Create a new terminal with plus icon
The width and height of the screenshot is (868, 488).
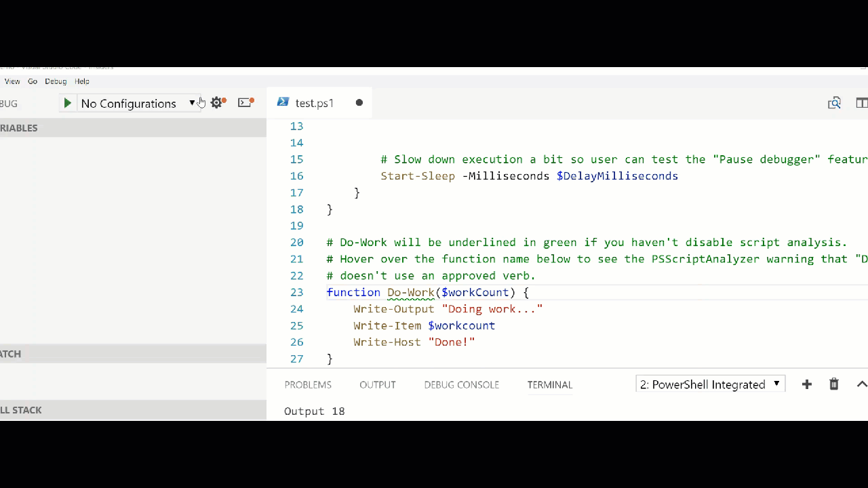click(x=806, y=384)
